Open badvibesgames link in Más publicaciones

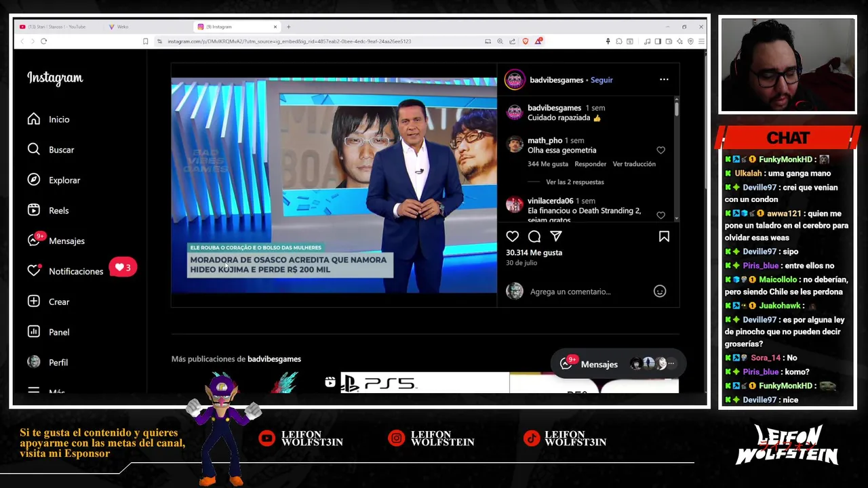pyautogui.click(x=274, y=359)
